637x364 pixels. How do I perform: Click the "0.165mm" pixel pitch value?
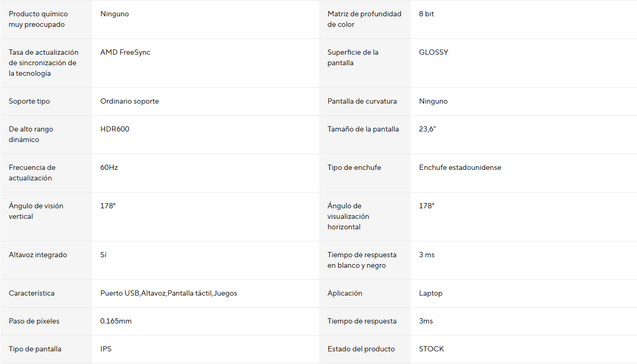point(116,321)
